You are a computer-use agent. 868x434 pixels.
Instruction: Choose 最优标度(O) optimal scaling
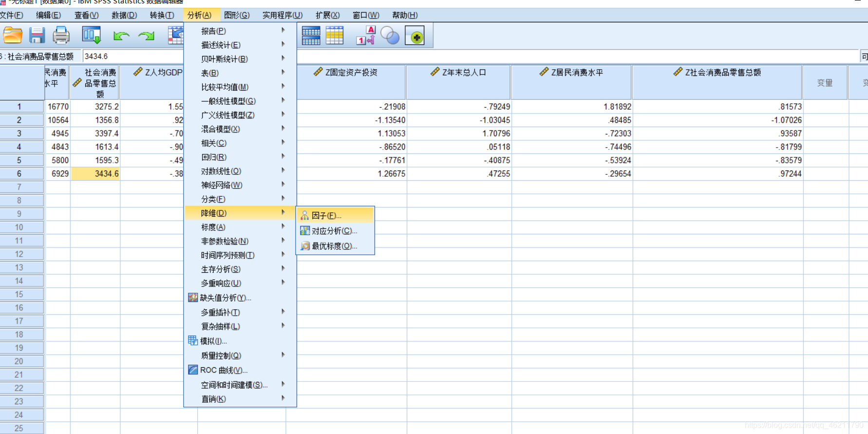(335, 246)
